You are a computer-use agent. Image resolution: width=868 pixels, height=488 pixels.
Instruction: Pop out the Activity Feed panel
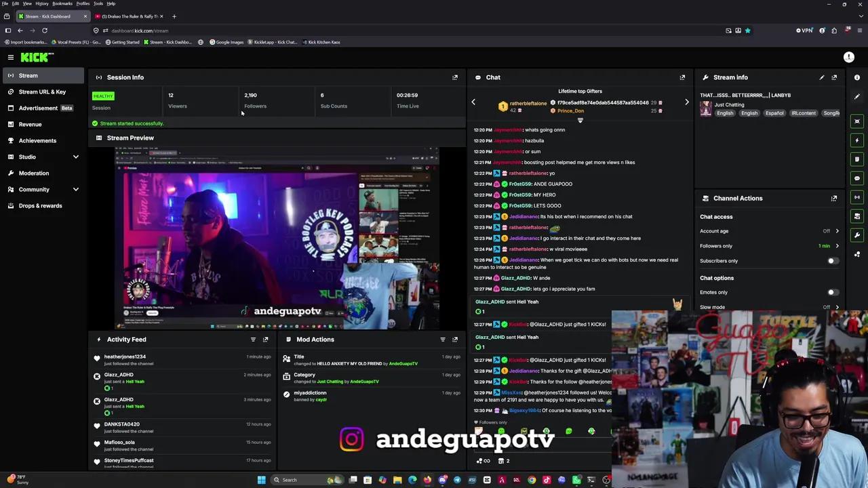[265, 340]
